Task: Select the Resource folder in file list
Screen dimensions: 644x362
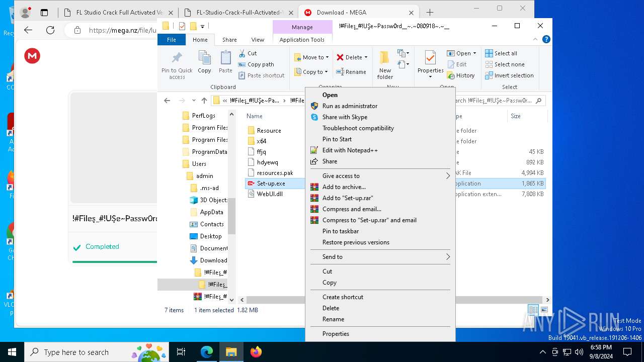Action: 269,131
